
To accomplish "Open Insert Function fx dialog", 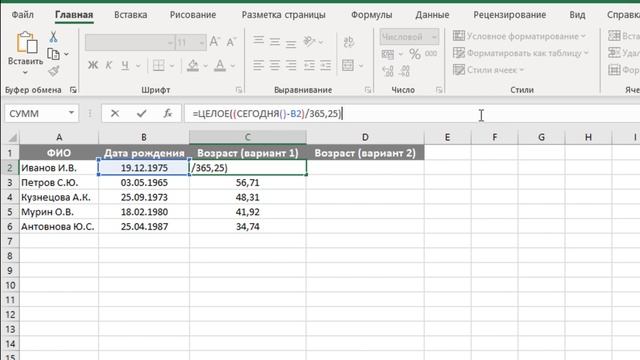I will click(167, 113).
